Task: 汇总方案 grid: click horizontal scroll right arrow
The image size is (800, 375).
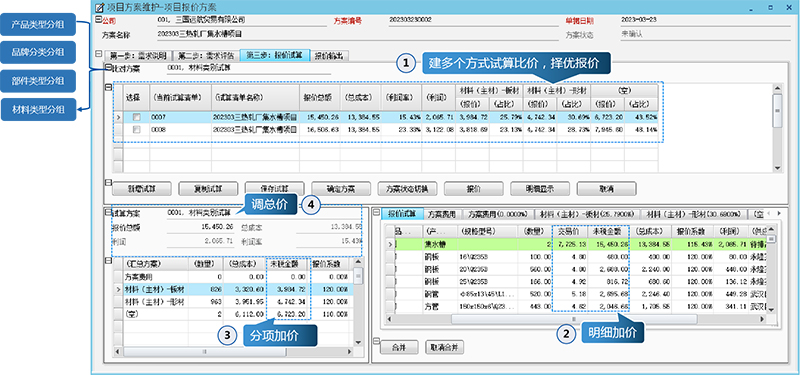Action: (x=349, y=352)
